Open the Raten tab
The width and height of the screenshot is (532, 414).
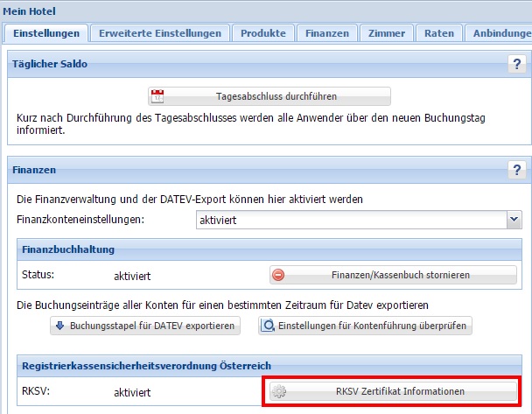coord(438,33)
